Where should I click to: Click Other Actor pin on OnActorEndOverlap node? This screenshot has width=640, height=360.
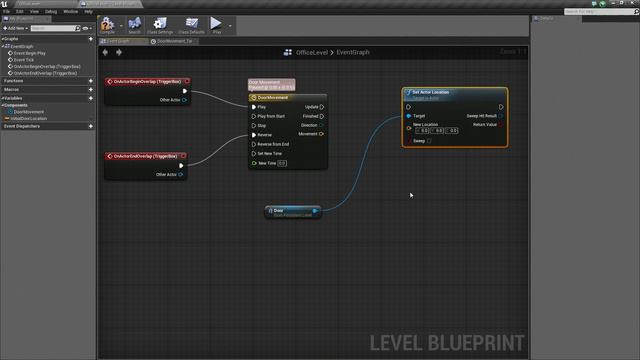coord(181,175)
